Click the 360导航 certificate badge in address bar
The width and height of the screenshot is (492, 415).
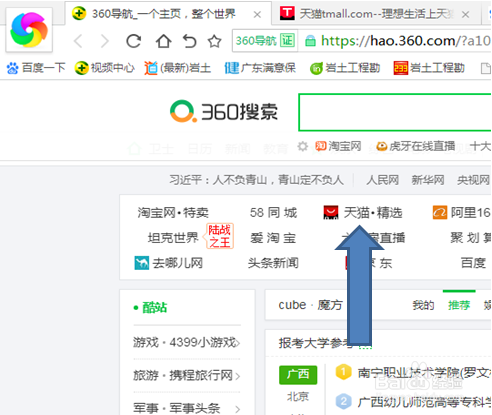click(x=265, y=41)
